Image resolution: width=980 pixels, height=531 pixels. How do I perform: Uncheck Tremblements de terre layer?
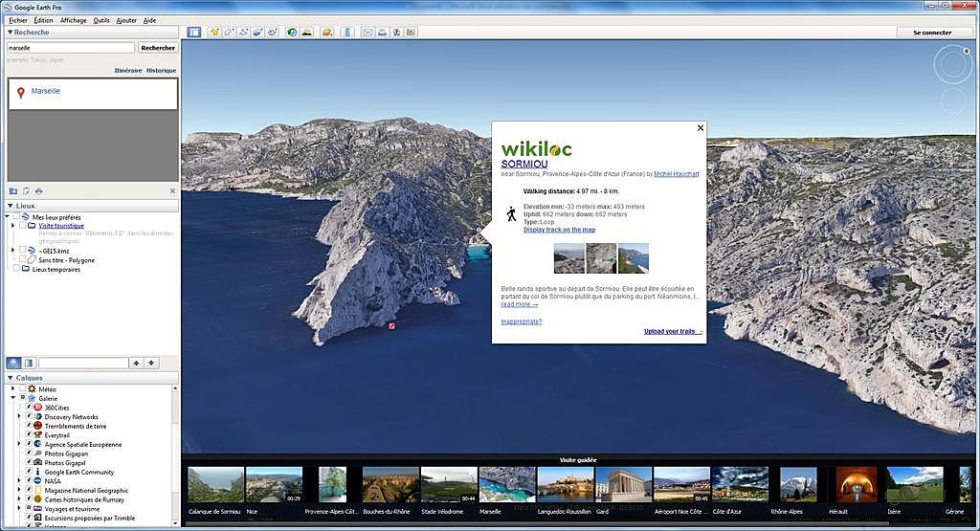point(29,426)
